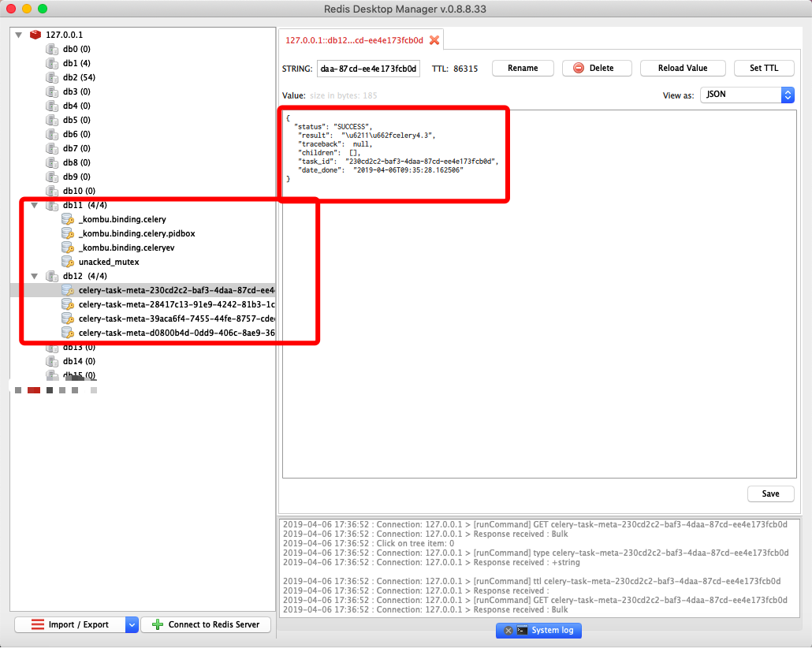Close System log via its X icon
This screenshot has width=812, height=648.
508,631
